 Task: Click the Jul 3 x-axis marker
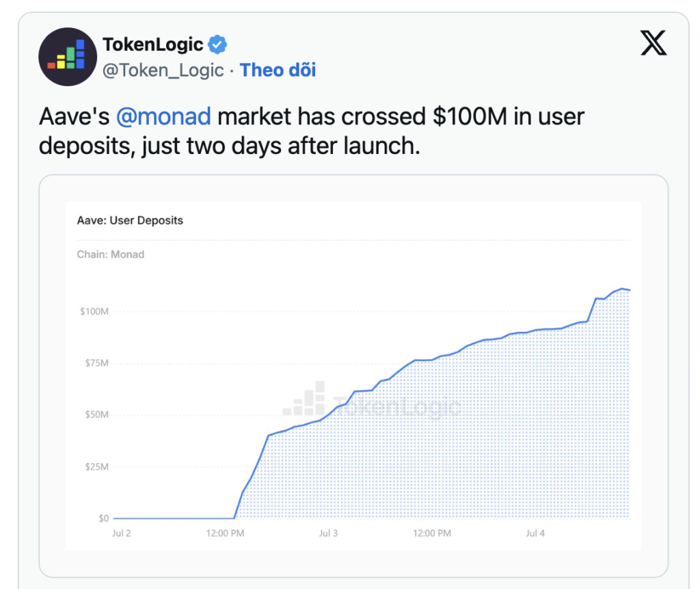[328, 533]
